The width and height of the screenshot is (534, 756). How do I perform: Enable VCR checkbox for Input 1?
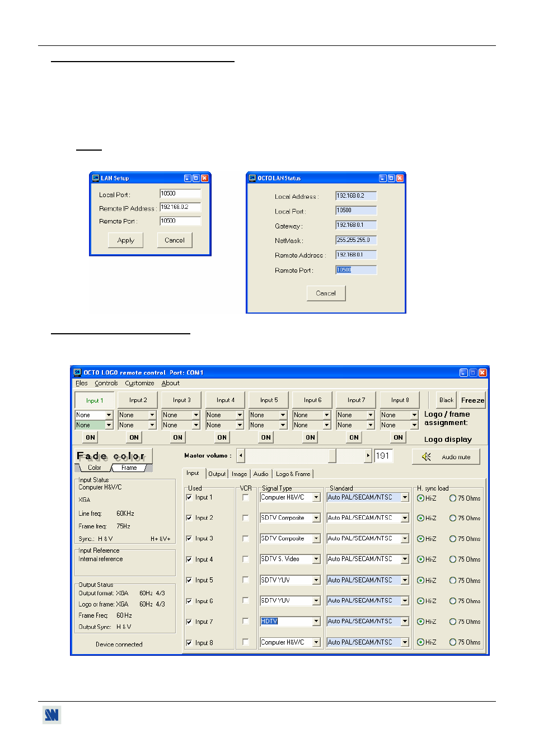246,497
